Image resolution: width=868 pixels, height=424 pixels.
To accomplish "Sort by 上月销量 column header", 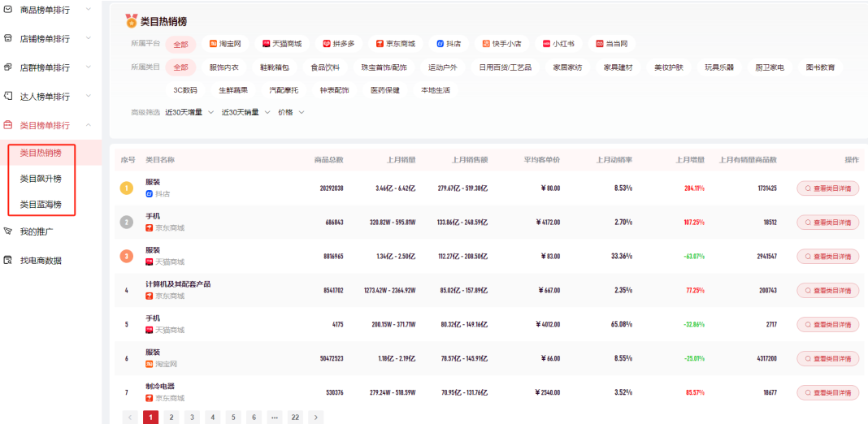I will (x=401, y=160).
